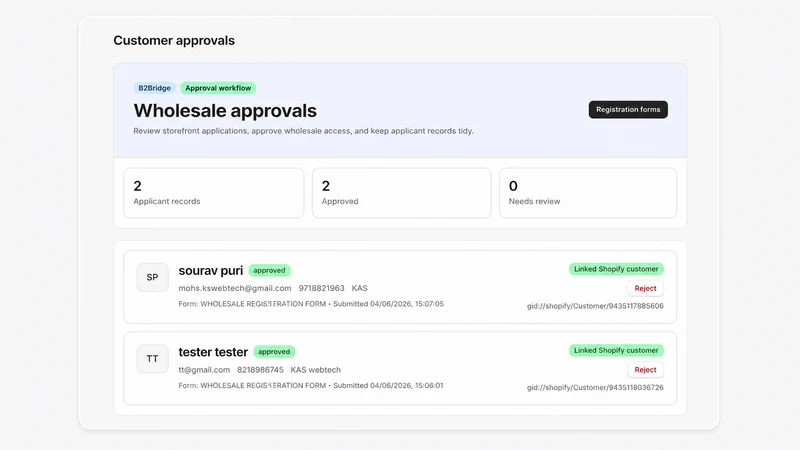
Task: Reject sourav puri's application
Action: click(x=645, y=288)
